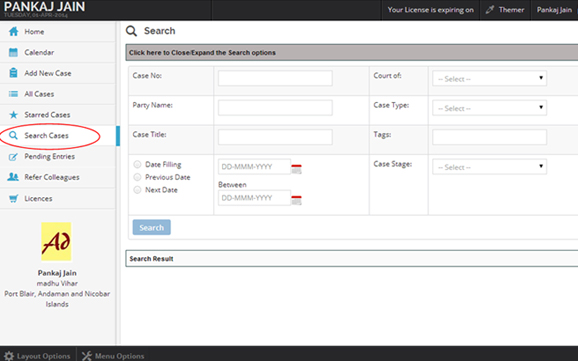Image resolution: width=578 pixels, height=361 pixels.
Task: Open the first date calendar picker icon
Action: tap(296, 169)
